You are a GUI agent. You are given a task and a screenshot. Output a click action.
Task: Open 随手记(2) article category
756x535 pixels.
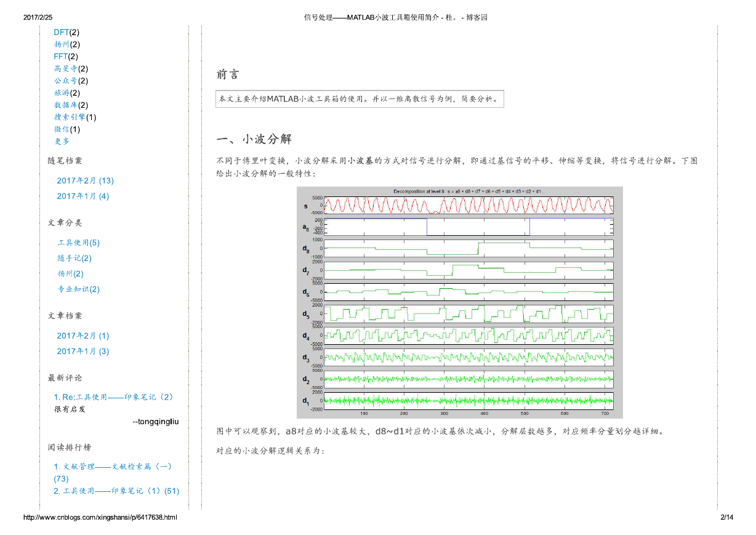(74, 258)
